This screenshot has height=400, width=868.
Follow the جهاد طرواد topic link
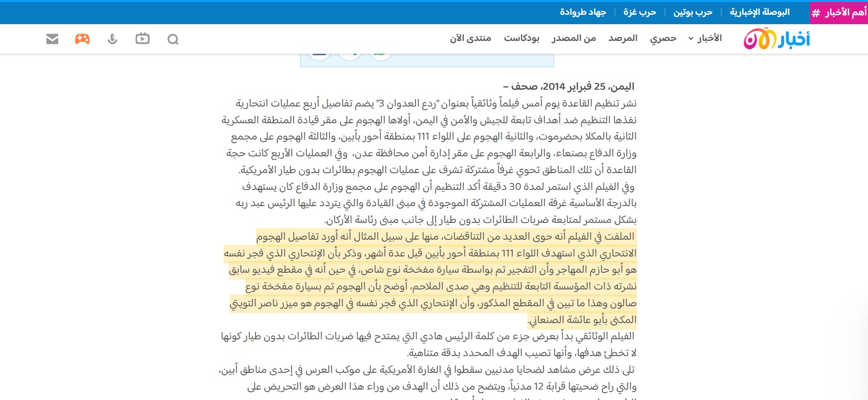[583, 12]
